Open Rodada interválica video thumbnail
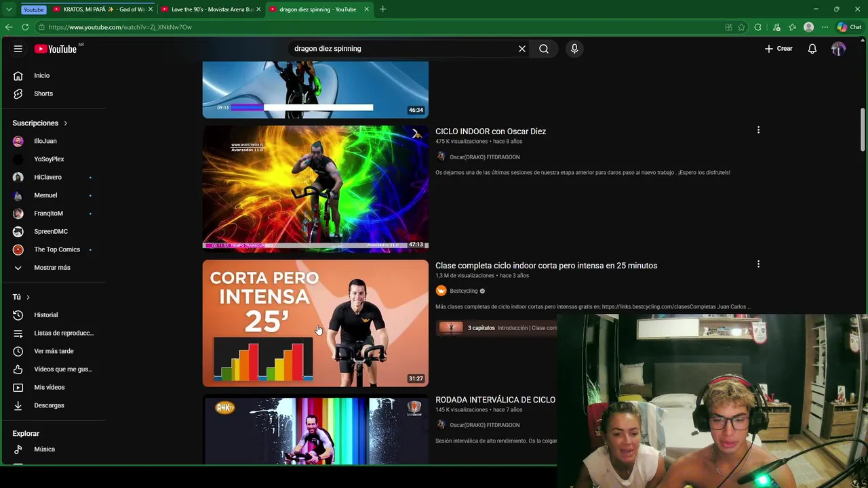This screenshot has height=488, width=868. tap(315, 431)
